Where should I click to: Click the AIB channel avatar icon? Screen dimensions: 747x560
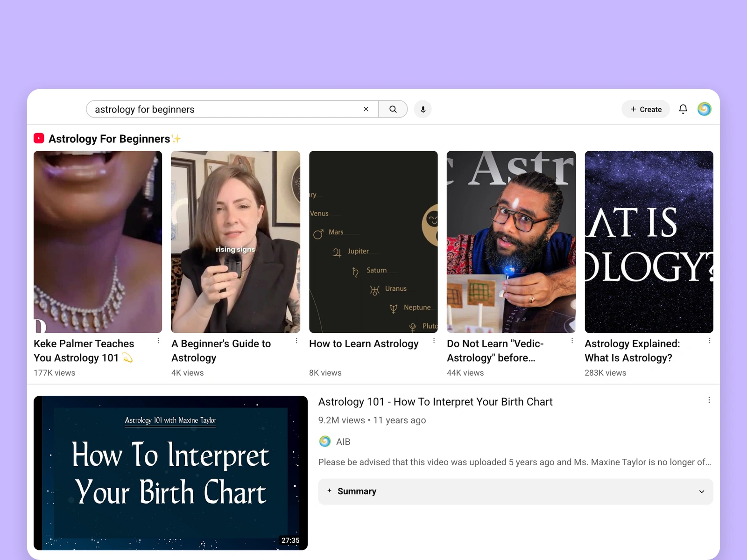(325, 441)
